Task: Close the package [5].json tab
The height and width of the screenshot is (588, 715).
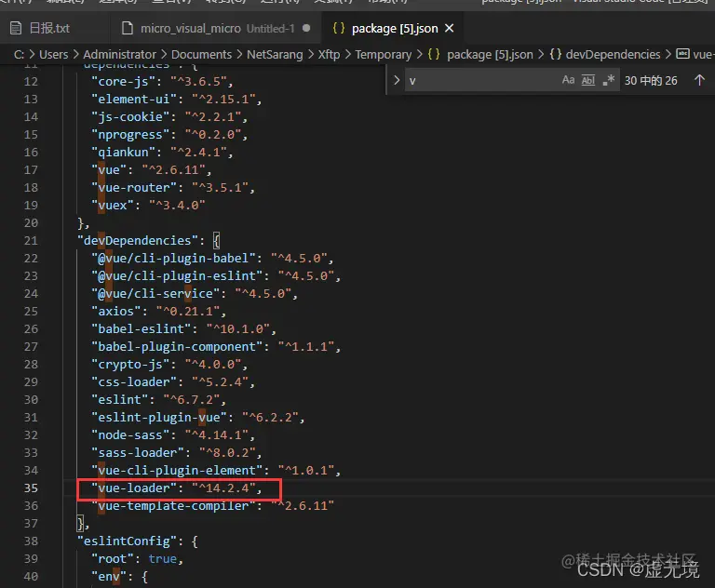Action: pyautogui.click(x=449, y=28)
